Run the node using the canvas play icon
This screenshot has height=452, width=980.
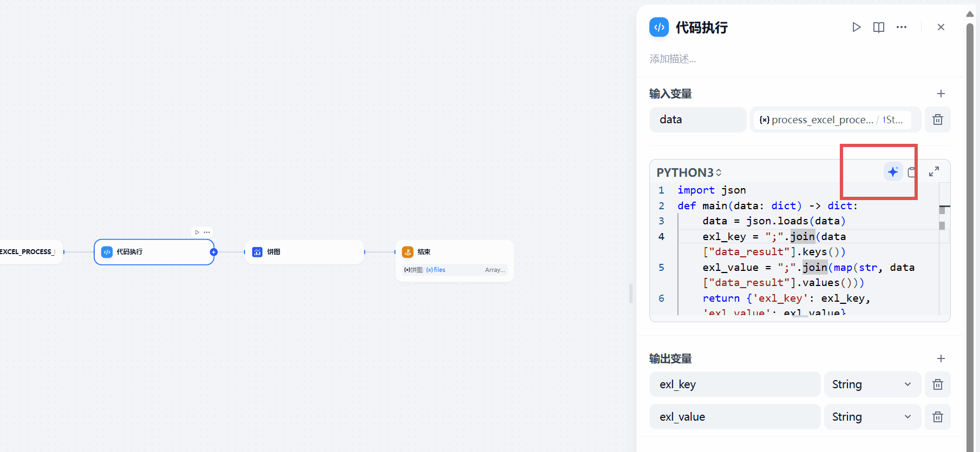[x=197, y=232]
